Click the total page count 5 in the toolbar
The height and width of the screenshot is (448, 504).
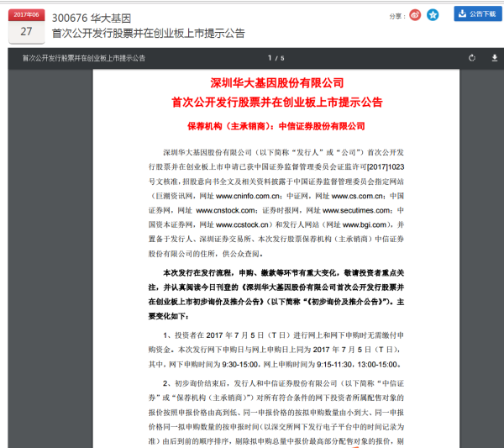click(x=283, y=58)
